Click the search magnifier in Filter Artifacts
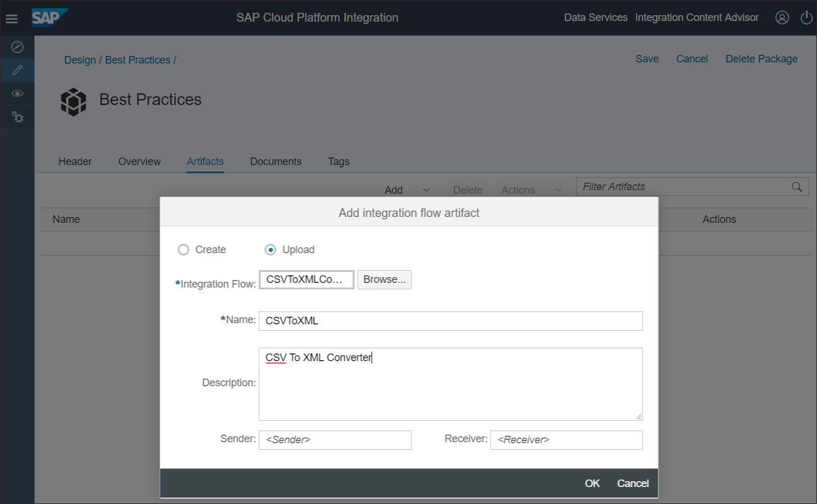The width and height of the screenshot is (817, 504). pos(797,187)
